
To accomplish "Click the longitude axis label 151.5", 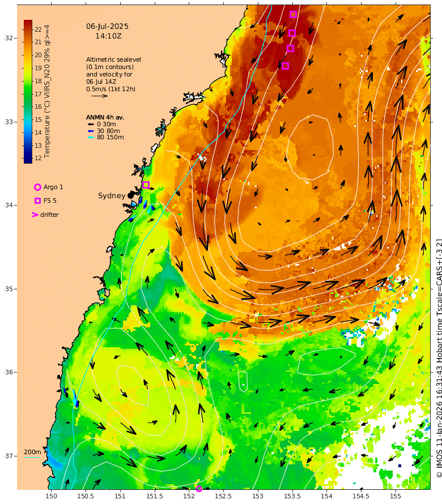I will [x=155, y=496].
